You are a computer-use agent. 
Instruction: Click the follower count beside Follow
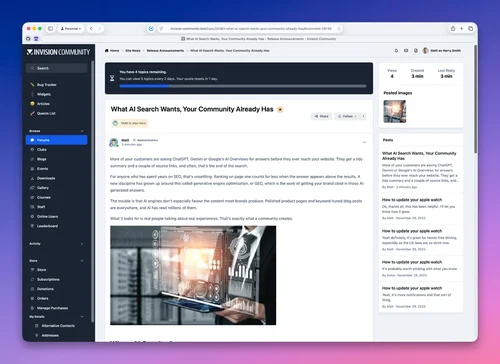363,116
